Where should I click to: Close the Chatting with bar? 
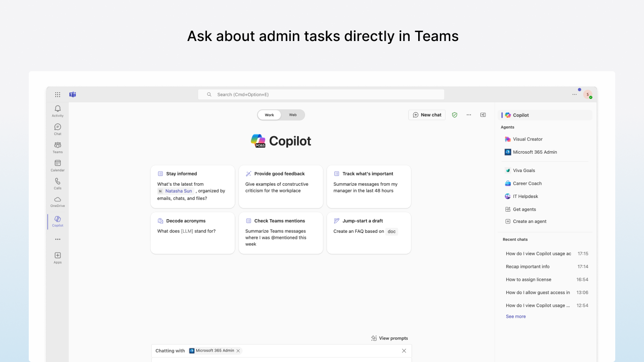coord(404,351)
